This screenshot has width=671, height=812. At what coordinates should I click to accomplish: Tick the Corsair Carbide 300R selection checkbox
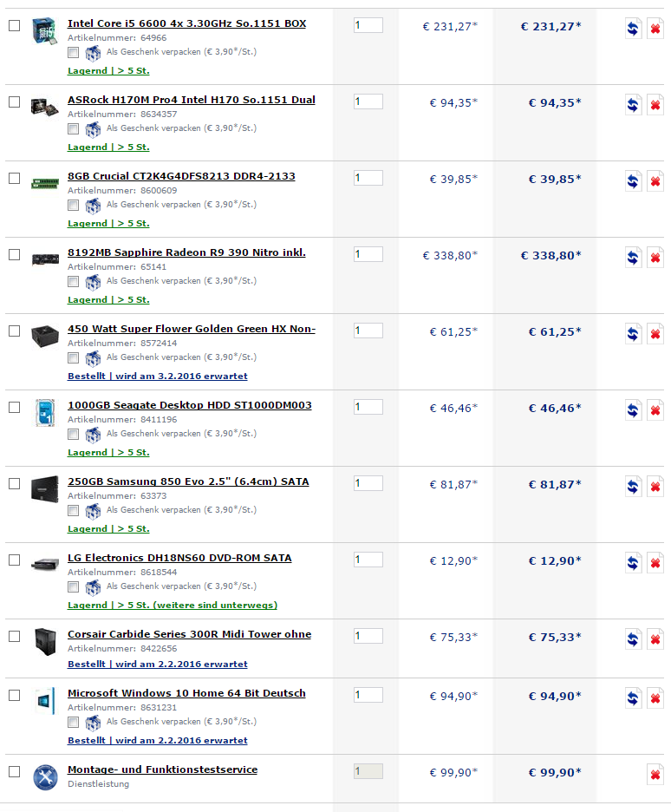[15, 636]
